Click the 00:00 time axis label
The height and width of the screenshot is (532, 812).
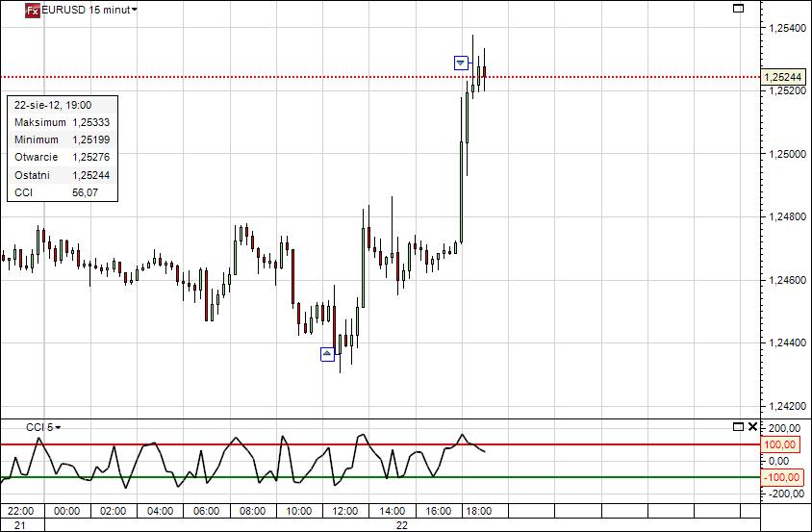point(66,511)
